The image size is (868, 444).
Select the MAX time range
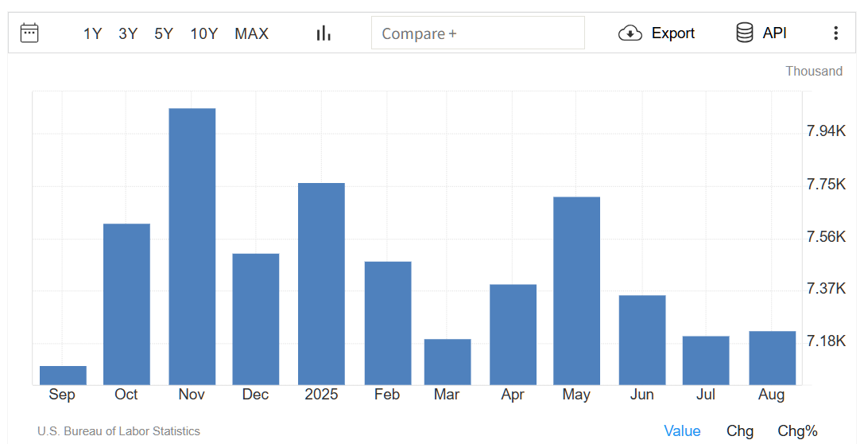pyautogui.click(x=251, y=33)
